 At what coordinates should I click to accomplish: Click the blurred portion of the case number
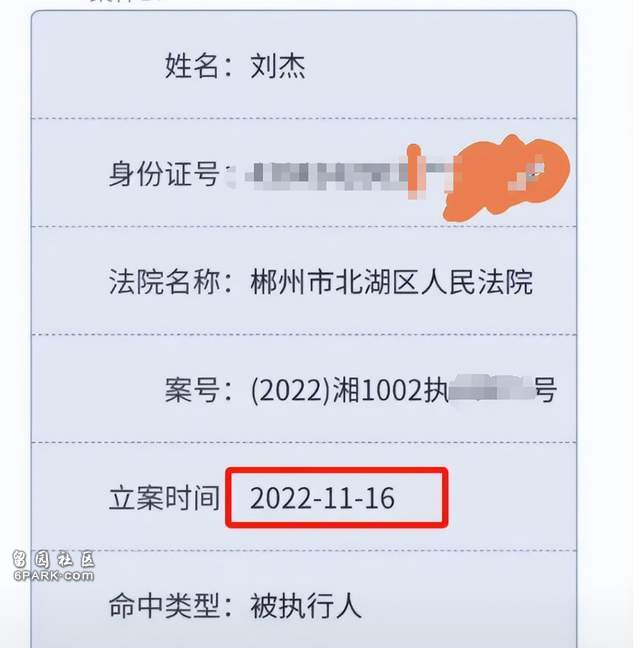pos(491,388)
